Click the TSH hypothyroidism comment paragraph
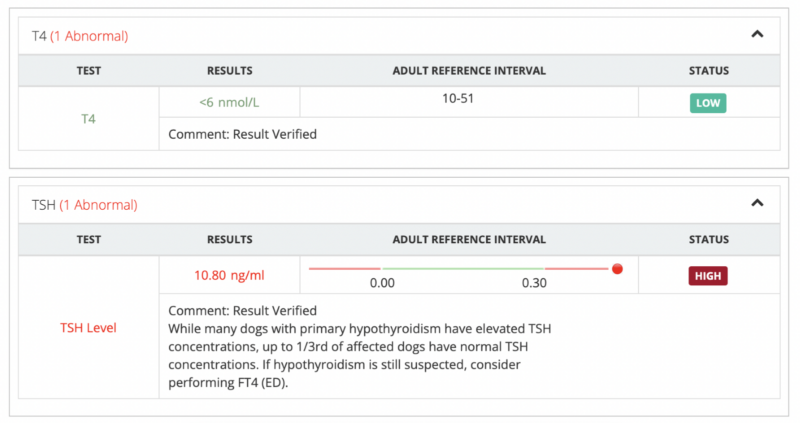 pyautogui.click(x=360, y=356)
